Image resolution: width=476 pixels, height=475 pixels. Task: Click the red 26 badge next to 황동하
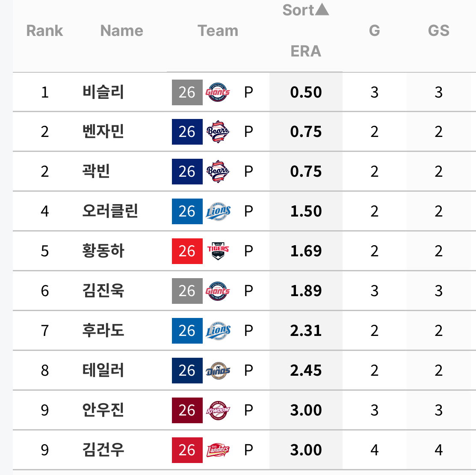coord(187,251)
